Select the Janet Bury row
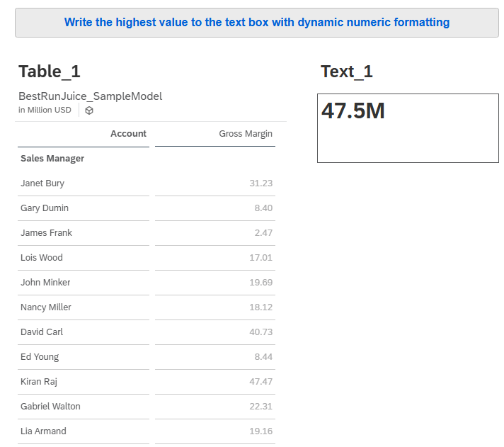This screenshot has height=447, width=504. click(x=42, y=183)
